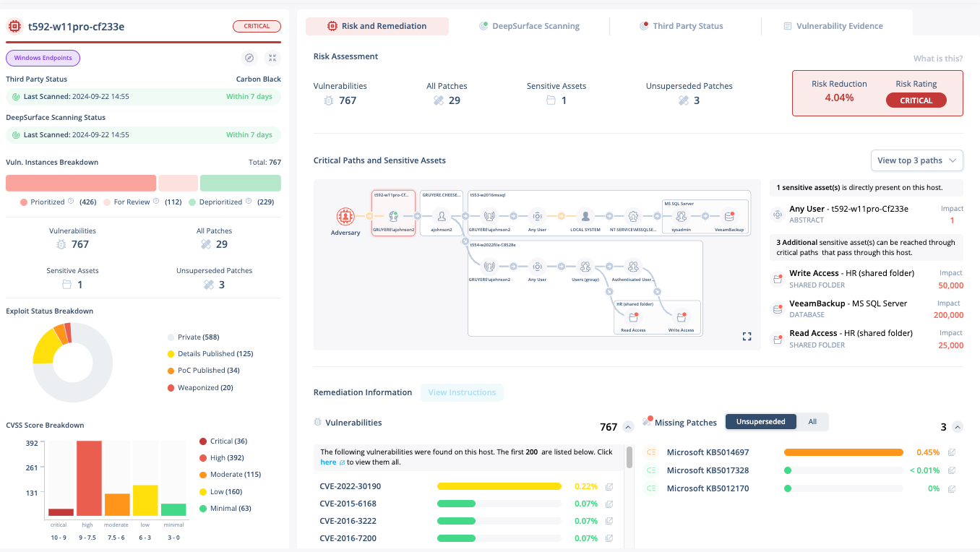This screenshot has height=552, width=980.
Task: Select the Unsuperseded patches toggle
Action: (x=760, y=422)
